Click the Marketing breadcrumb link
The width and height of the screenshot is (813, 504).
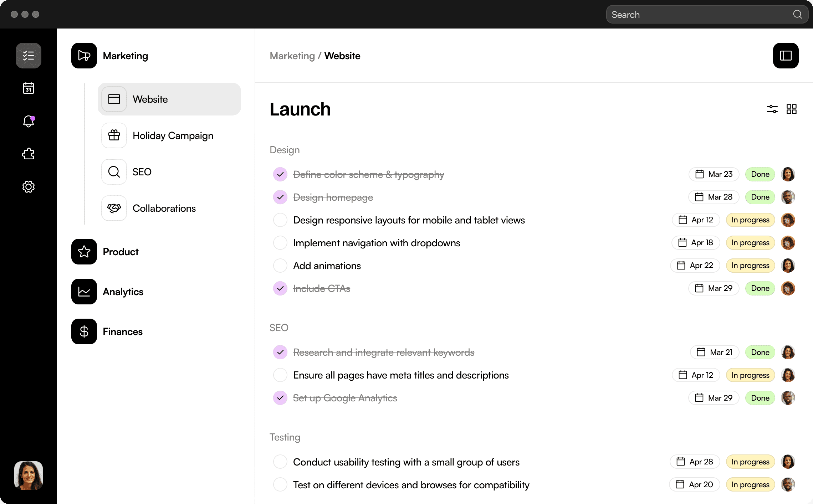(292, 56)
